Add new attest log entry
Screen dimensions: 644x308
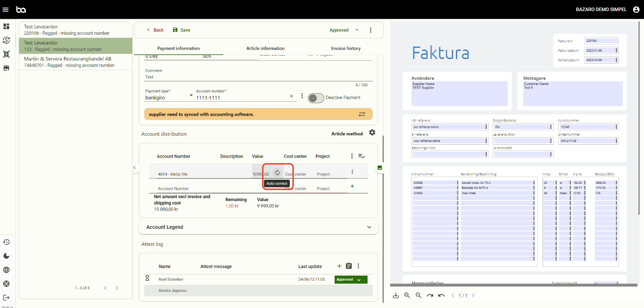tap(339, 266)
